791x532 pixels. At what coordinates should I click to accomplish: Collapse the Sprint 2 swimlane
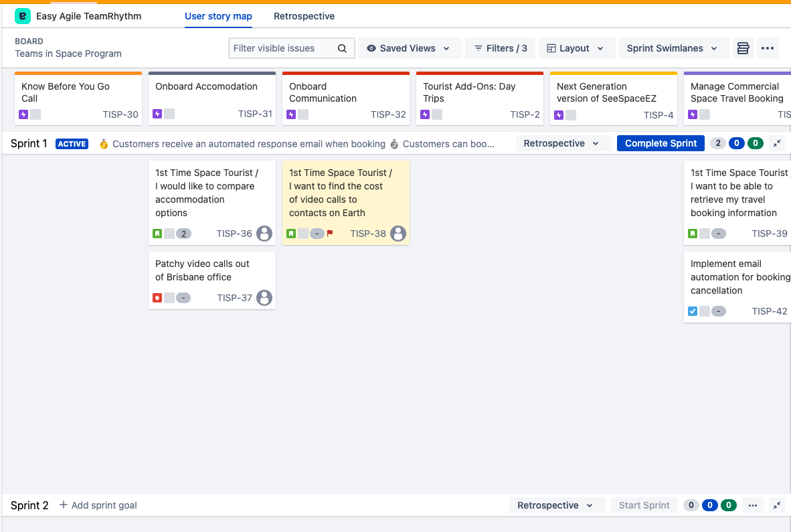pos(777,505)
